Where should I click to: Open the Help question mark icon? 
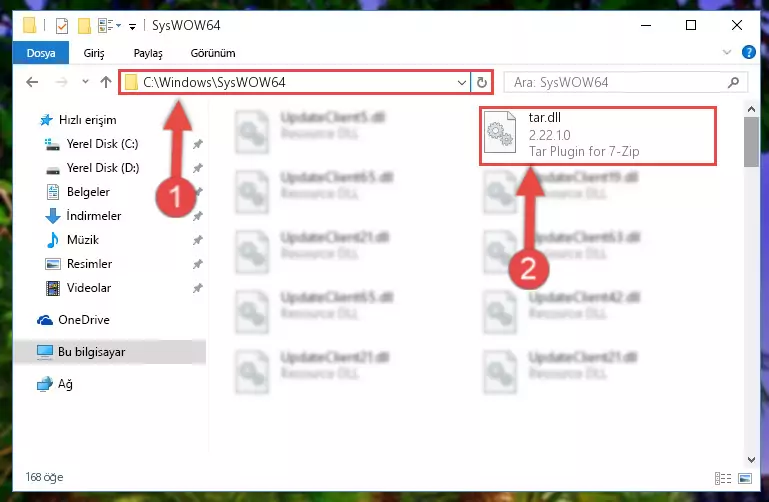[x=748, y=52]
